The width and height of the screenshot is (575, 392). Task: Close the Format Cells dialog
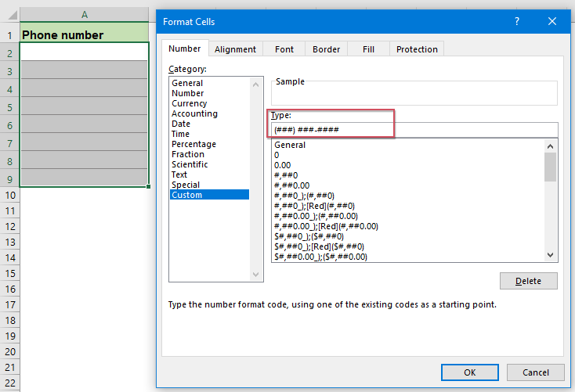tap(552, 21)
